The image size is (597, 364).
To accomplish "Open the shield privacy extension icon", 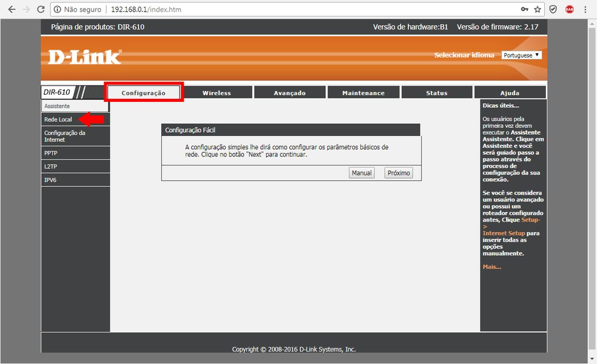I will [553, 10].
